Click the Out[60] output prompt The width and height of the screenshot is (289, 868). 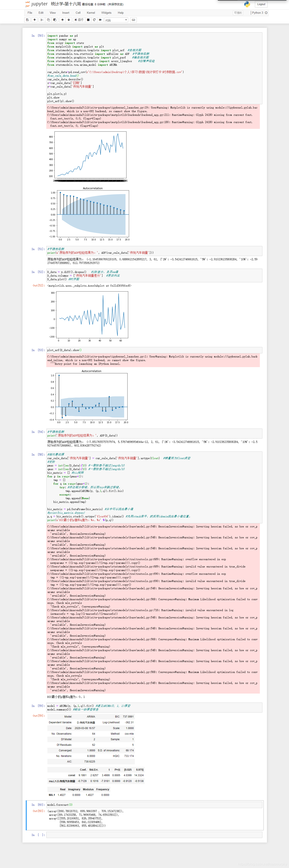(x=39, y=811)
